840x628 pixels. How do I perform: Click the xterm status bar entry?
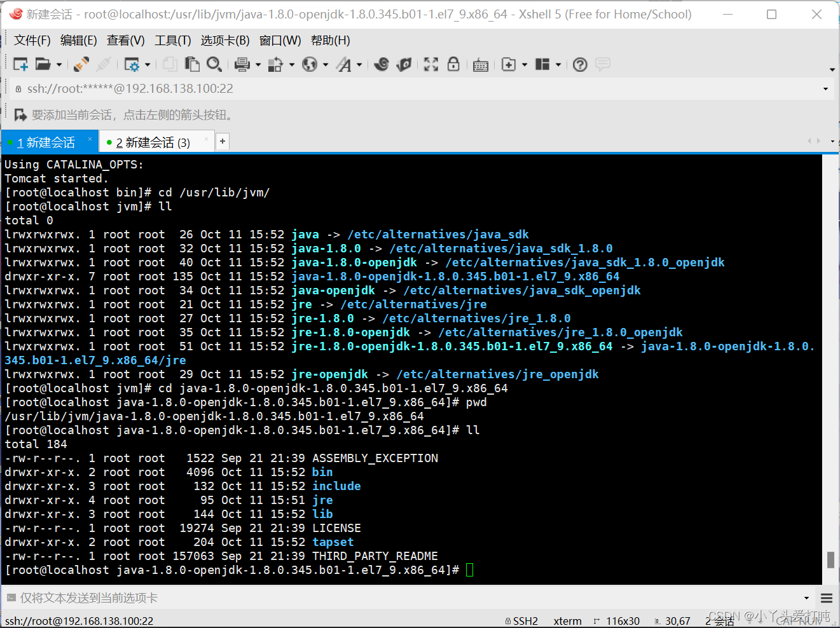tap(567, 621)
